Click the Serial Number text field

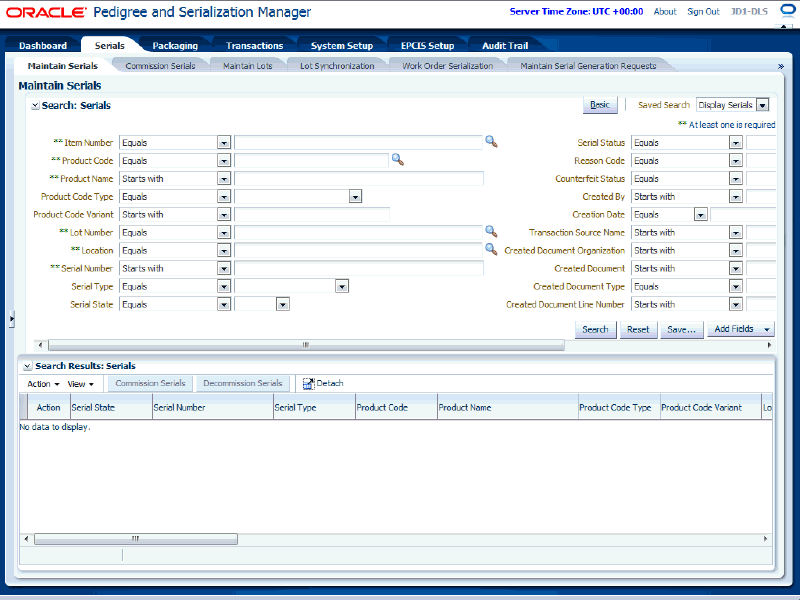(359, 268)
